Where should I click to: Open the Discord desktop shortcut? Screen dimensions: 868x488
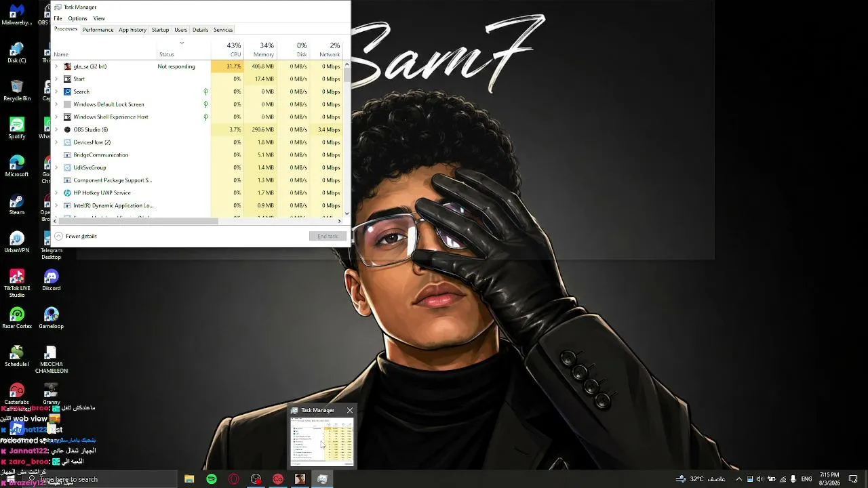[51, 280]
